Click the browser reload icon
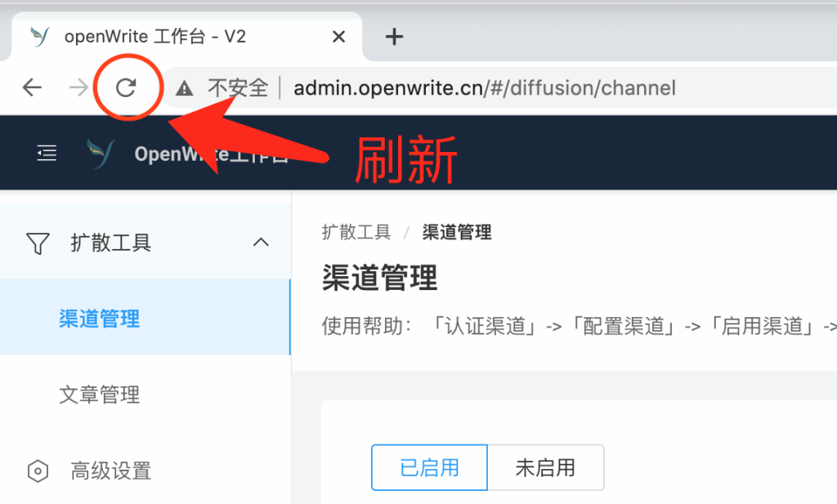 click(126, 87)
